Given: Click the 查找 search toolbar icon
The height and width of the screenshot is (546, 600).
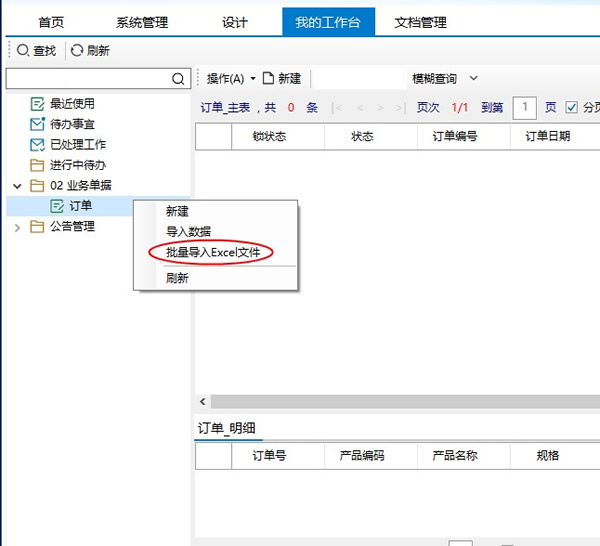Looking at the screenshot, I should pos(23,50).
